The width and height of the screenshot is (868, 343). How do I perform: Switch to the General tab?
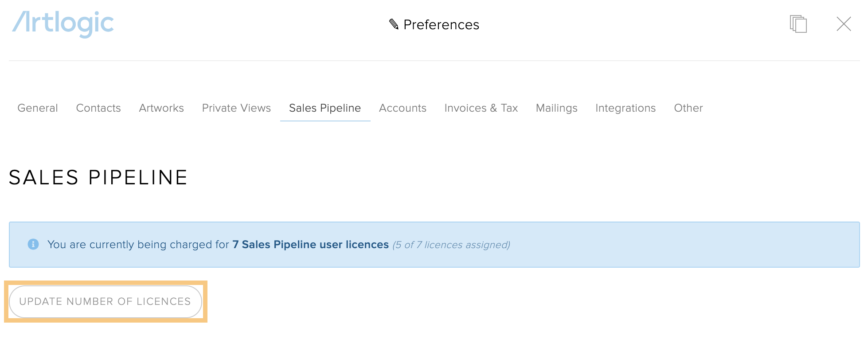point(38,108)
